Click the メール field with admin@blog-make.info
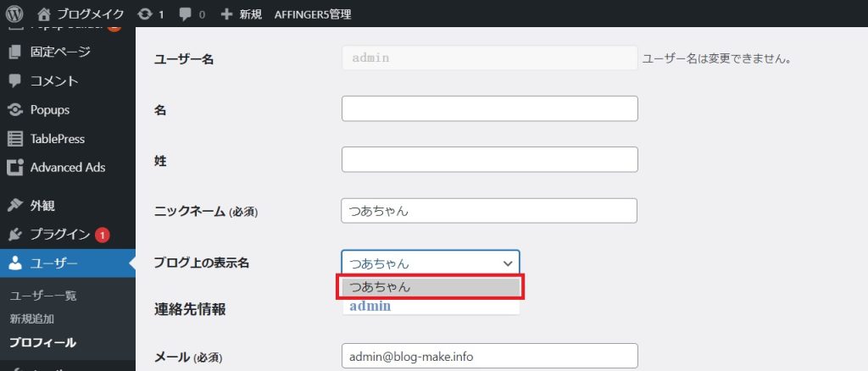This screenshot has height=371, width=868. tap(490, 357)
